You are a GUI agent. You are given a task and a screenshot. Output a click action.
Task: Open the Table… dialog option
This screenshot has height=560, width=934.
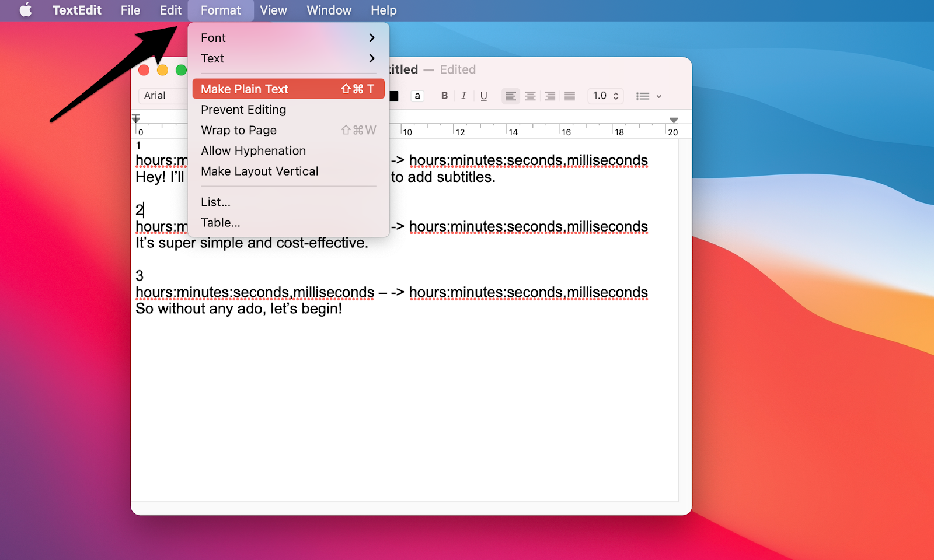click(x=288, y=223)
